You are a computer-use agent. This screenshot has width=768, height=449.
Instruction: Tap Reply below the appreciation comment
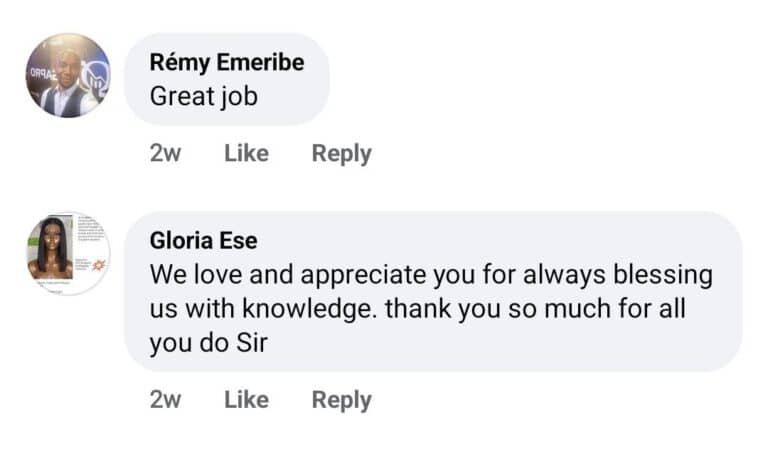341,399
